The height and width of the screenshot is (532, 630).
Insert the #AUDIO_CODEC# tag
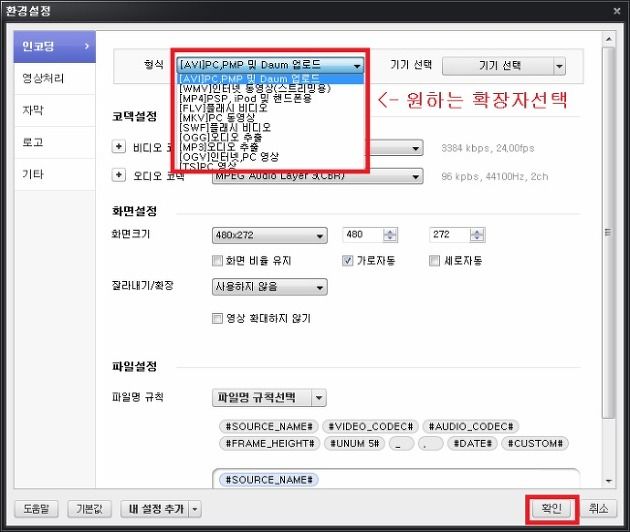coord(471,426)
